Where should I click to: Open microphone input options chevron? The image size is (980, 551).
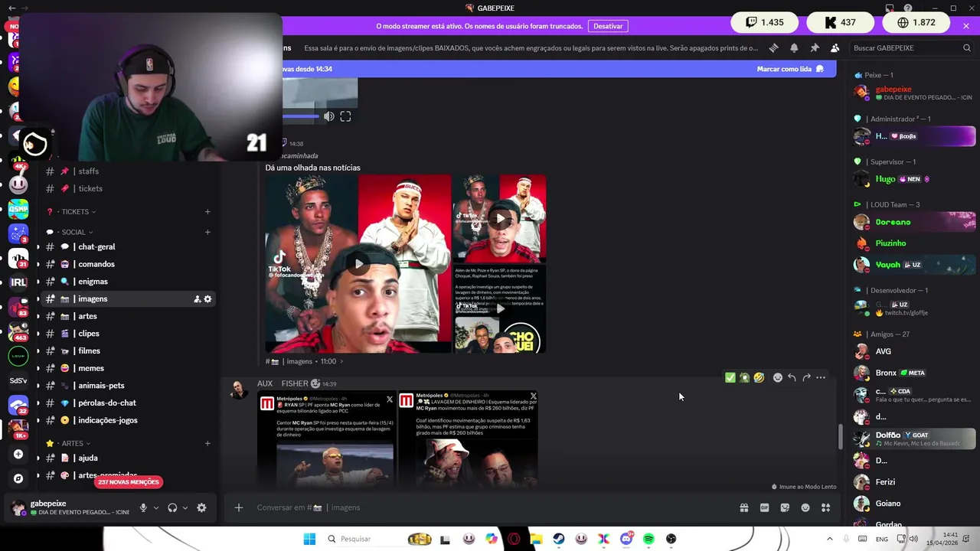click(x=156, y=507)
